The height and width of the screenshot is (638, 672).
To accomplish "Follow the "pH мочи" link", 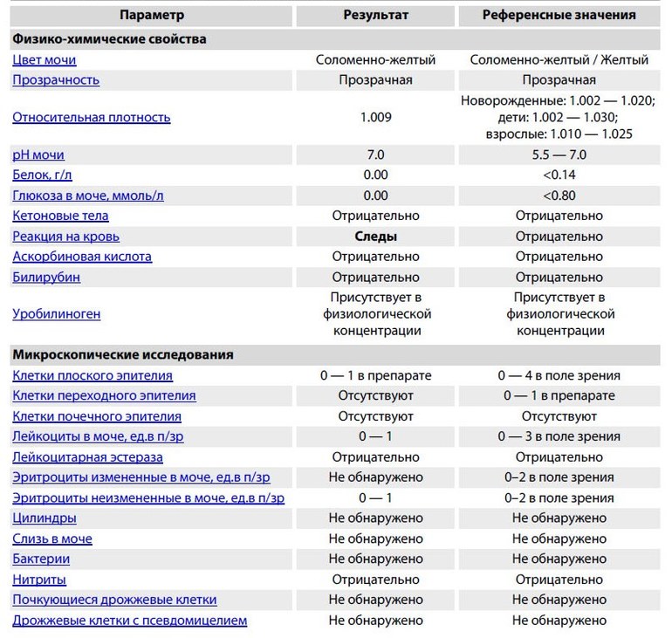I will [38, 154].
